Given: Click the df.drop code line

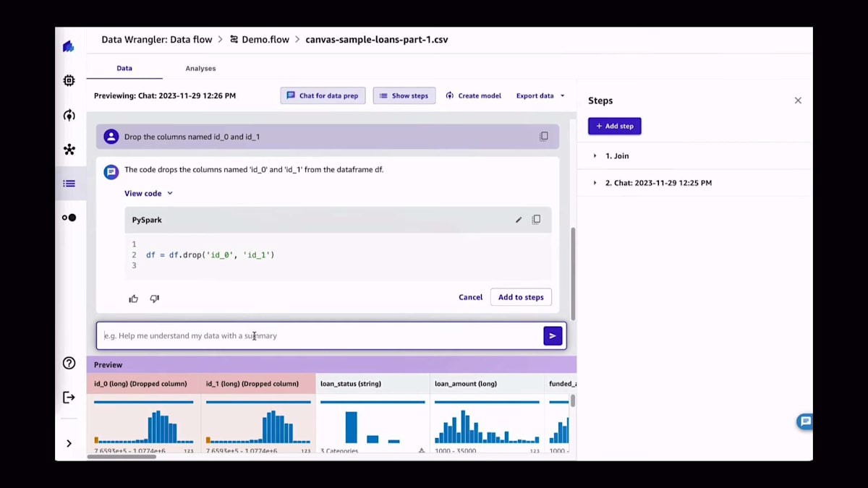Looking at the screenshot, I should pyautogui.click(x=210, y=254).
